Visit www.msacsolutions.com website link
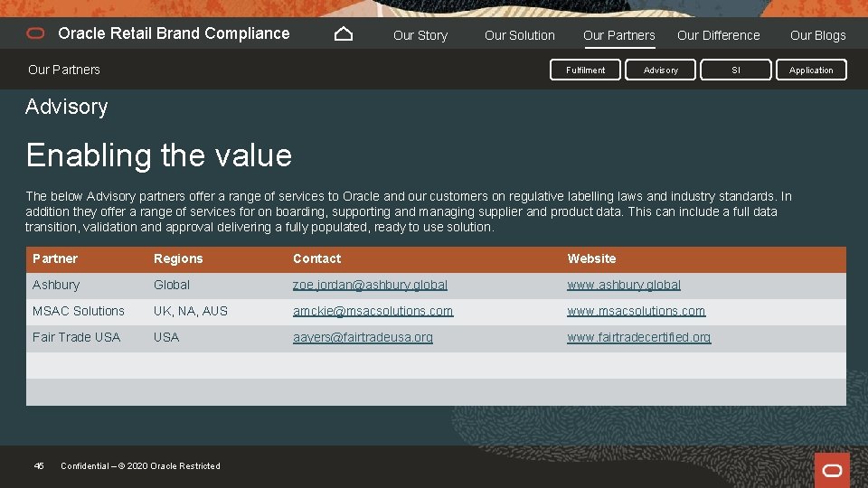The image size is (868, 488). pyautogui.click(x=636, y=311)
